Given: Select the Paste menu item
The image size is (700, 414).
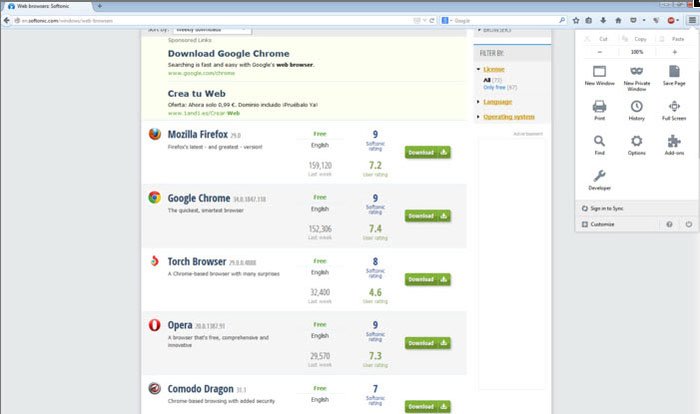Looking at the screenshot, I should [678, 39].
